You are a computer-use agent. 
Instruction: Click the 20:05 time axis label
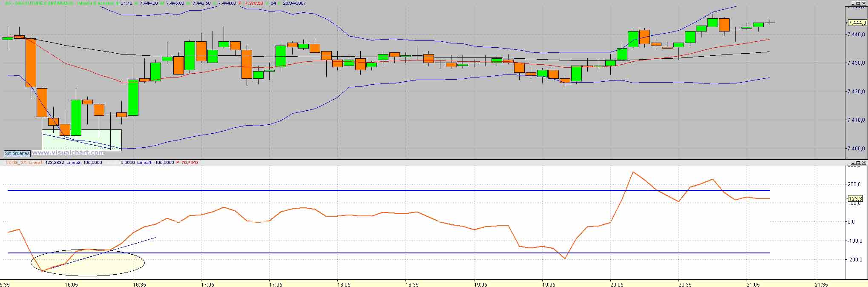click(617, 284)
